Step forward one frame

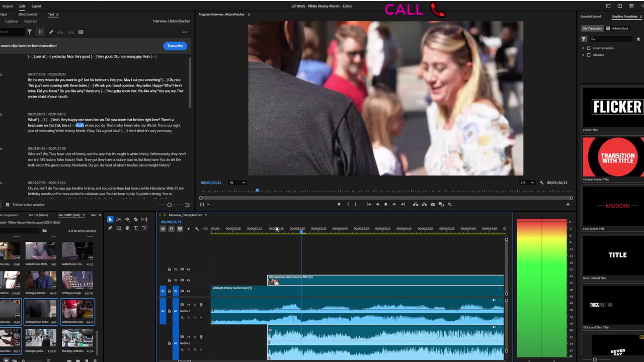394,204
